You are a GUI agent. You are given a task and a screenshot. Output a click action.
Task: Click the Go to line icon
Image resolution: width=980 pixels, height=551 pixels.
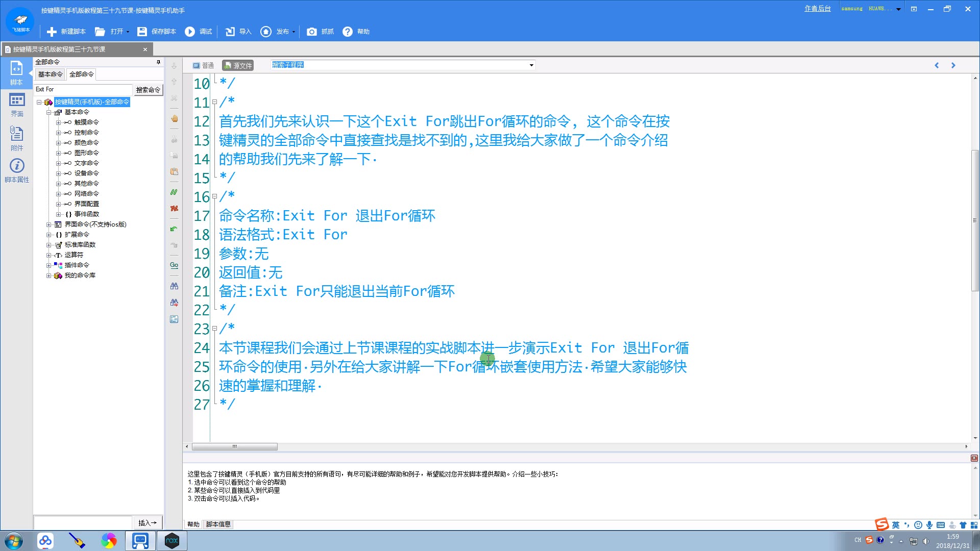tap(174, 265)
